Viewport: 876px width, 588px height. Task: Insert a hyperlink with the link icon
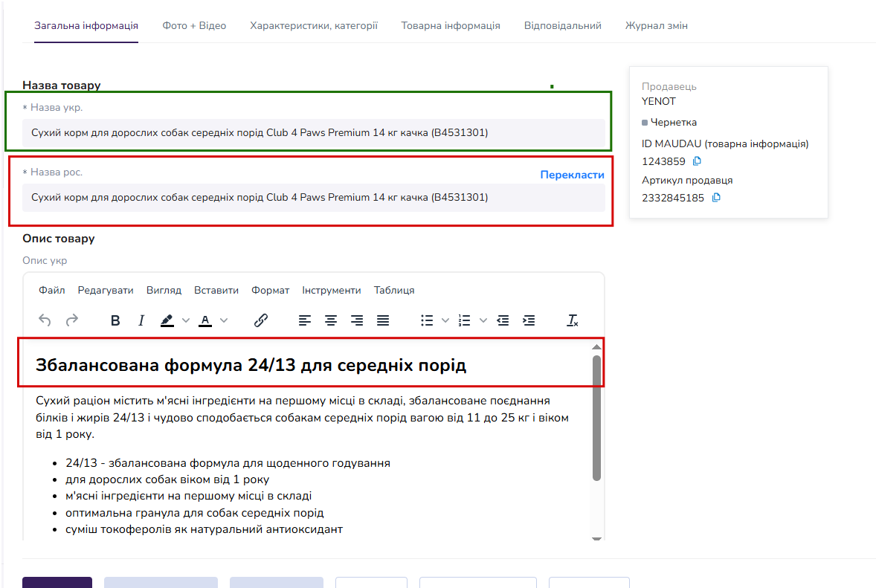click(x=261, y=320)
